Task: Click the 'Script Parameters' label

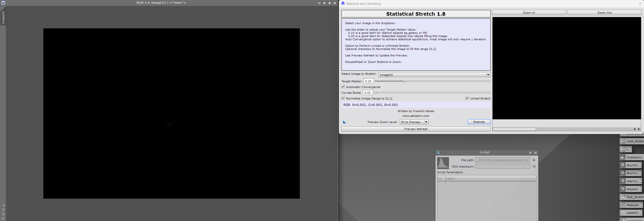Action: coord(450,172)
